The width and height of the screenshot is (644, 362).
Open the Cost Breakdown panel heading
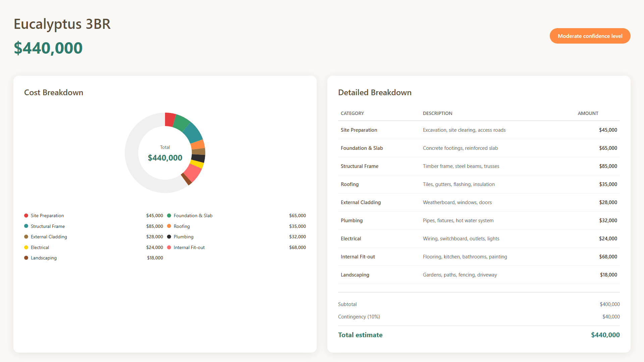point(53,93)
